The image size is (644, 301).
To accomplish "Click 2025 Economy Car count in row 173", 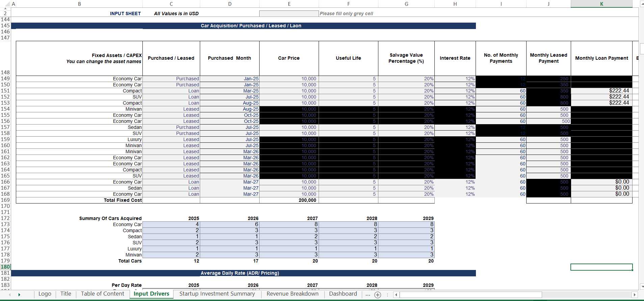I will [171, 224].
